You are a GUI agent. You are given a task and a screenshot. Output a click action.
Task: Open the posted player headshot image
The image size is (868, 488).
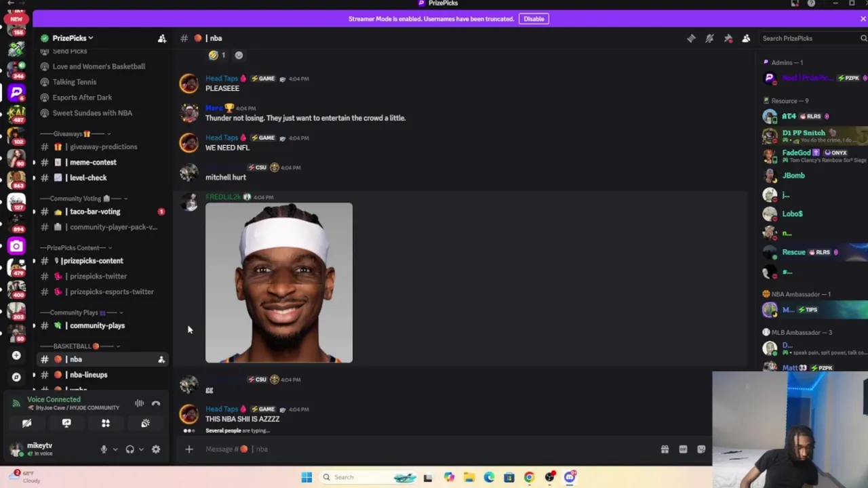(279, 283)
